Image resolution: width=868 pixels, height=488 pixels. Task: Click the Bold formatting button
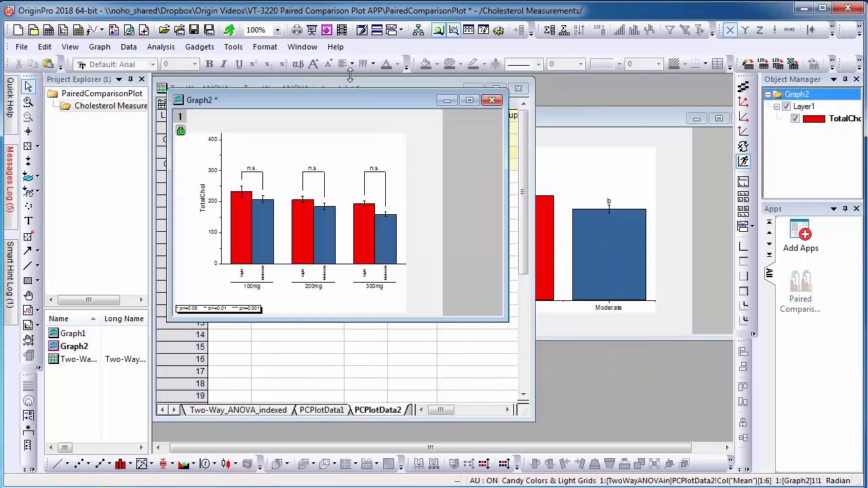pos(209,64)
